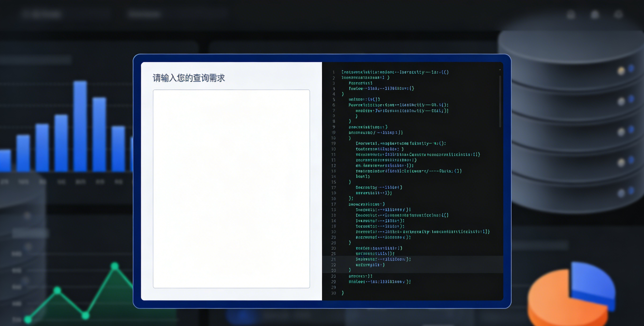
Task: Click the rightmost icon in top-right corner
Action: coord(619,14)
